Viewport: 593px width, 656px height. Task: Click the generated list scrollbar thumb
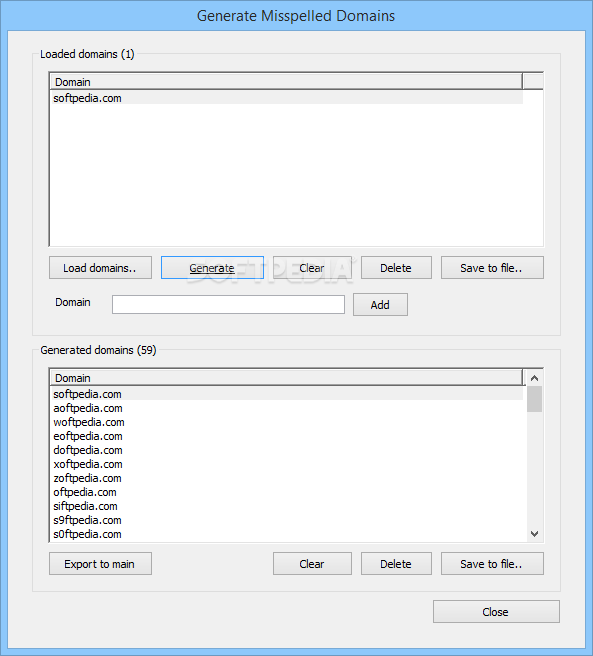[534, 399]
